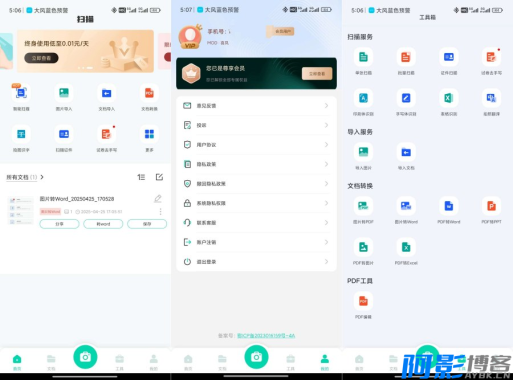Tap the camera button on scan home screen
The width and height of the screenshot is (513, 380).
[85, 357]
